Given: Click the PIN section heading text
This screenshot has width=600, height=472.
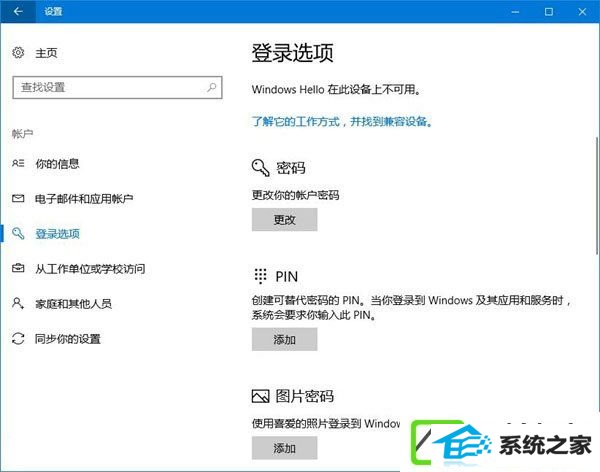Looking at the screenshot, I should point(287,276).
